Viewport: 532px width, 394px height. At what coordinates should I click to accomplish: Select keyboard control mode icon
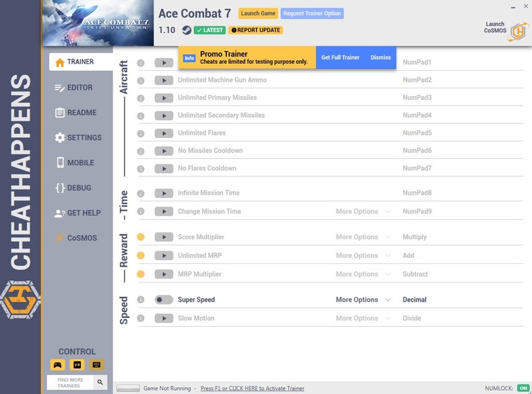point(97,365)
